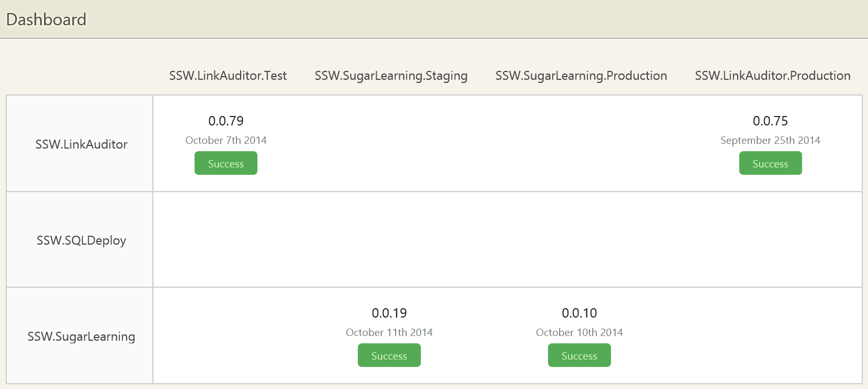868x389 pixels.
Task: View release version 0.0.19
Action: pyautogui.click(x=389, y=313)
